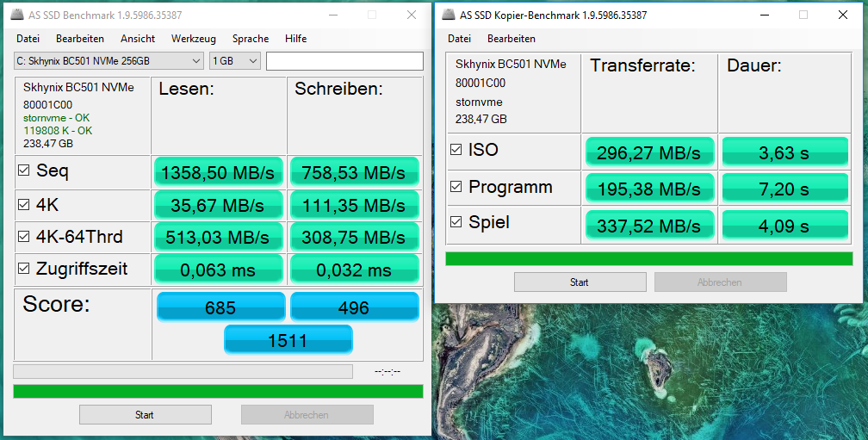Click the green progress bar in the Kopier-Benchmark window
Viewport: 868px width, 440px height.
click(x=648, y=258)
